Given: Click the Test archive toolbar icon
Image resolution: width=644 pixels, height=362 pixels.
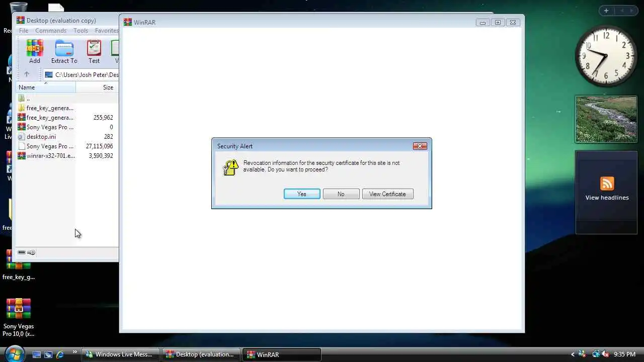Looking at the screenshot, I should tap(94, 52).
